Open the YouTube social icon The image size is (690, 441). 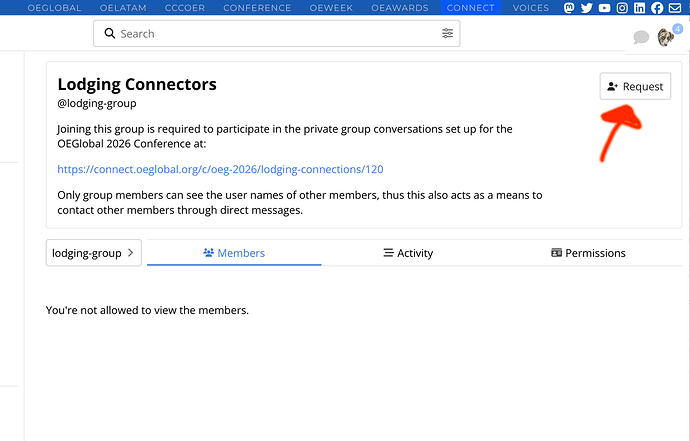tap(605, 7)
